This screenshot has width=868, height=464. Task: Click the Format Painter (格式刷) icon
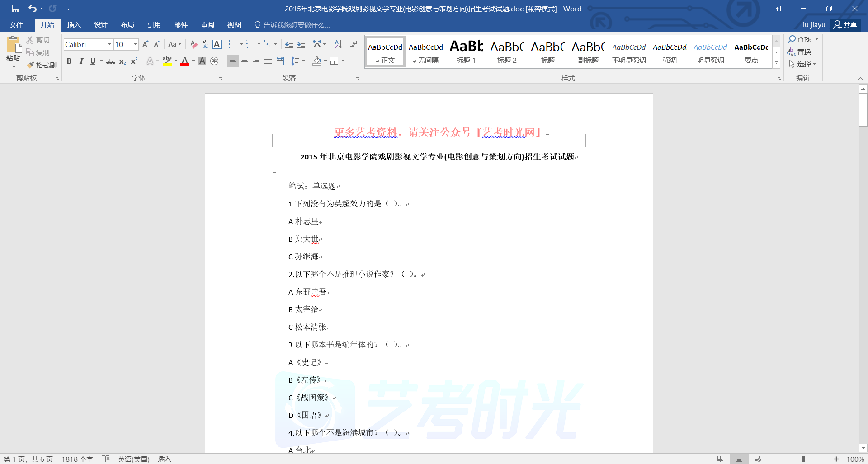point(42,65)
